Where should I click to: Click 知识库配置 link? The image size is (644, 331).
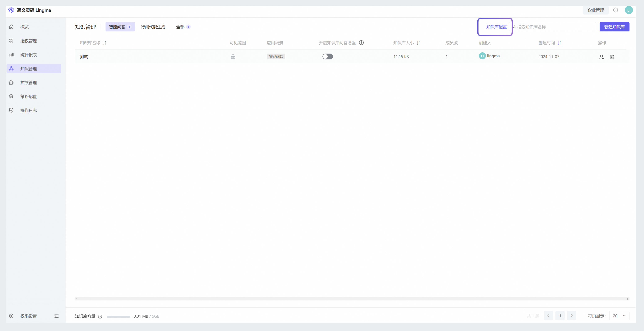pos(496,27)
